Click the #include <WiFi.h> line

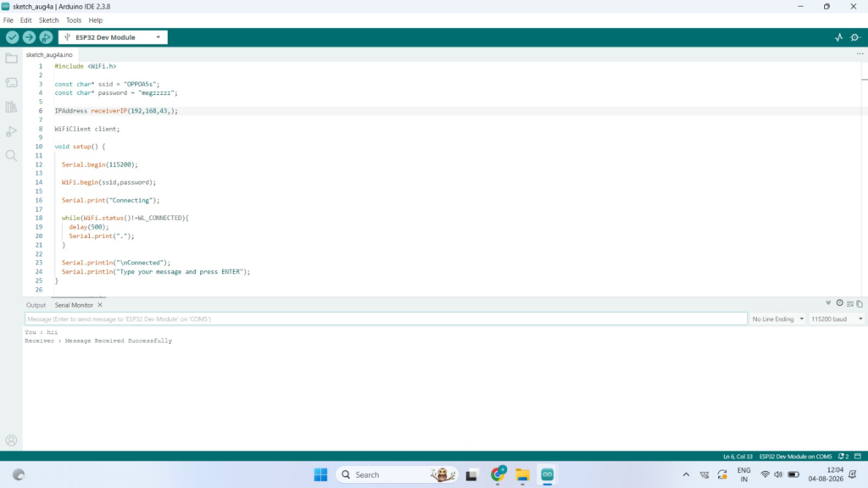pyautogui.click(x=86, y=66)
